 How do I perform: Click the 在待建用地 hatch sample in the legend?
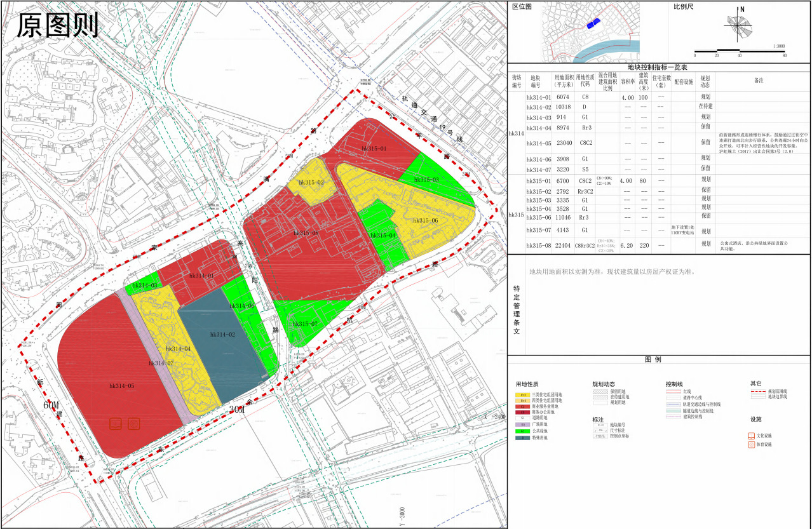click(600, 397)
